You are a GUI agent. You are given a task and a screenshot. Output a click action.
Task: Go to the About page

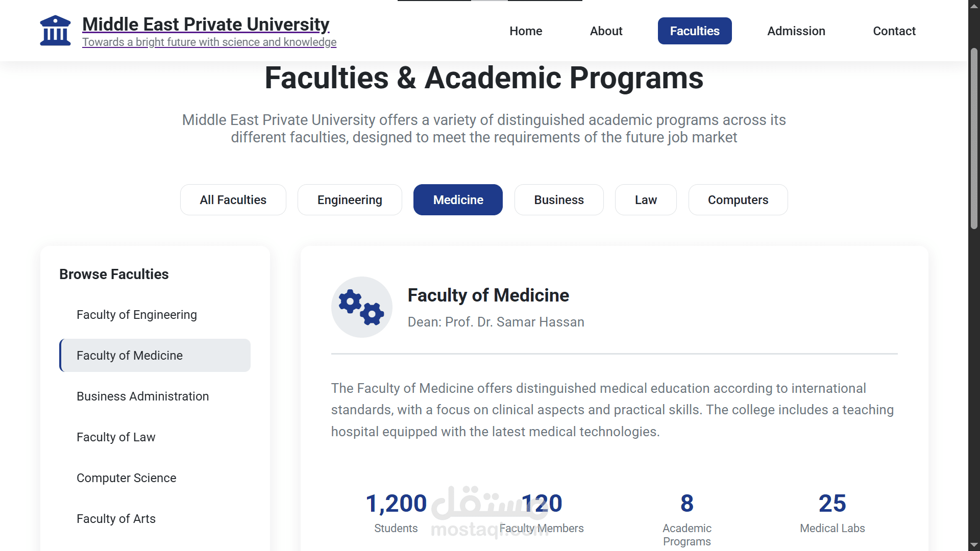click(606, 31)
